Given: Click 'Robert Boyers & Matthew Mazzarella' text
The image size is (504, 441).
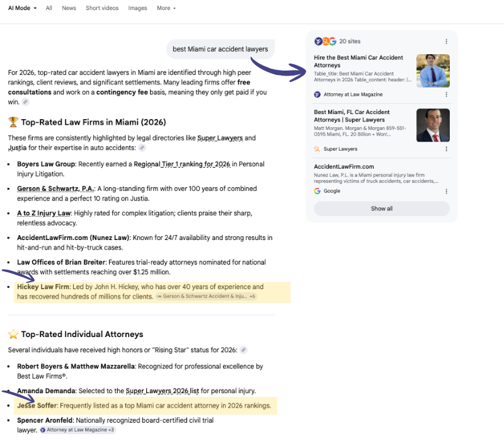Looking at the screenshot, I should [x=76, y=367].
